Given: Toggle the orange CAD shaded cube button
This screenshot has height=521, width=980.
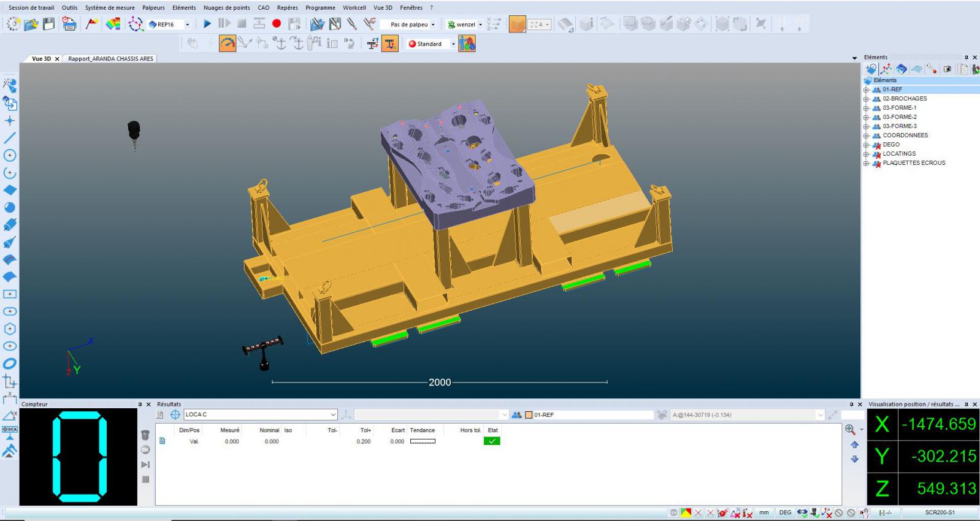Looking at the screenshot, I should point(517,25).
